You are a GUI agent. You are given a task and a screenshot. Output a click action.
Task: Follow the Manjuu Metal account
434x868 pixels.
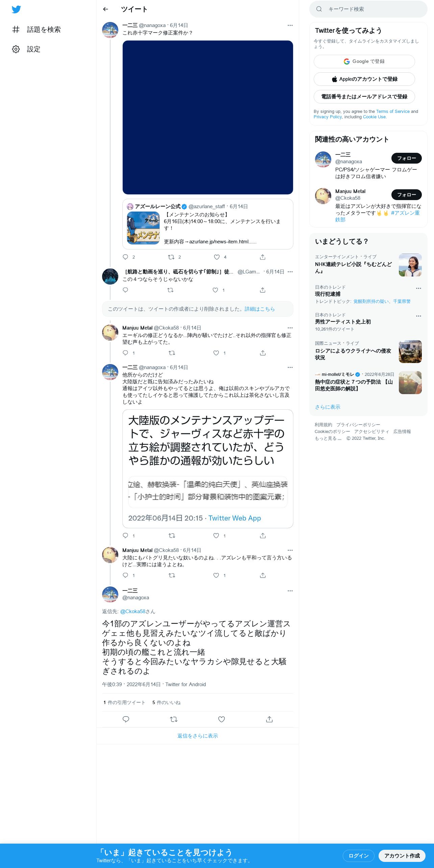coord(406,195)
